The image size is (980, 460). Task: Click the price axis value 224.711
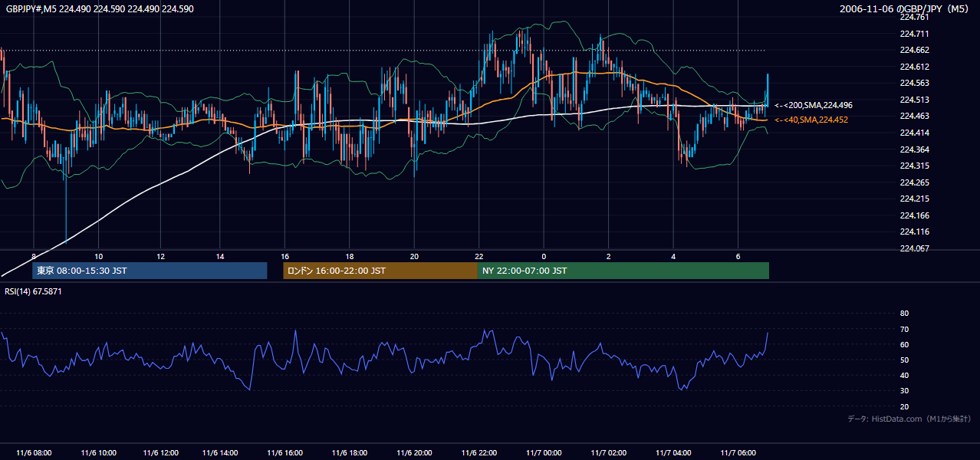[x=914, y=34]
